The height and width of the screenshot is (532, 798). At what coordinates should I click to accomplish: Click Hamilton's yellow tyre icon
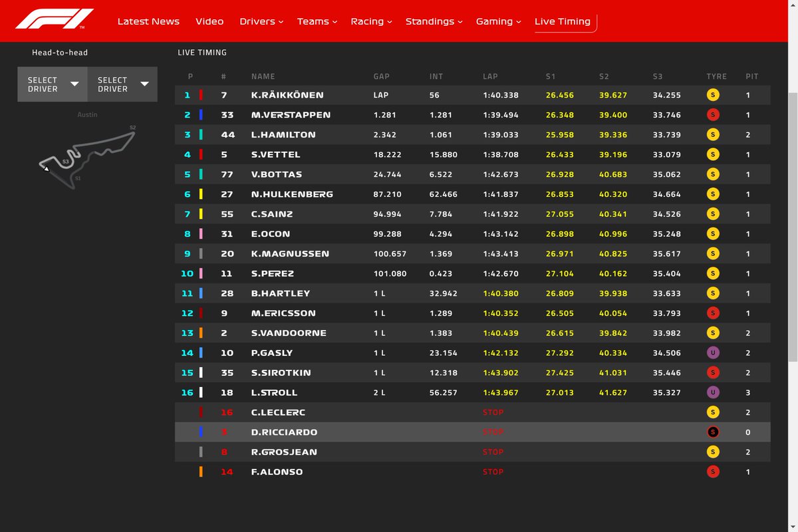click(x=713, y=135)
